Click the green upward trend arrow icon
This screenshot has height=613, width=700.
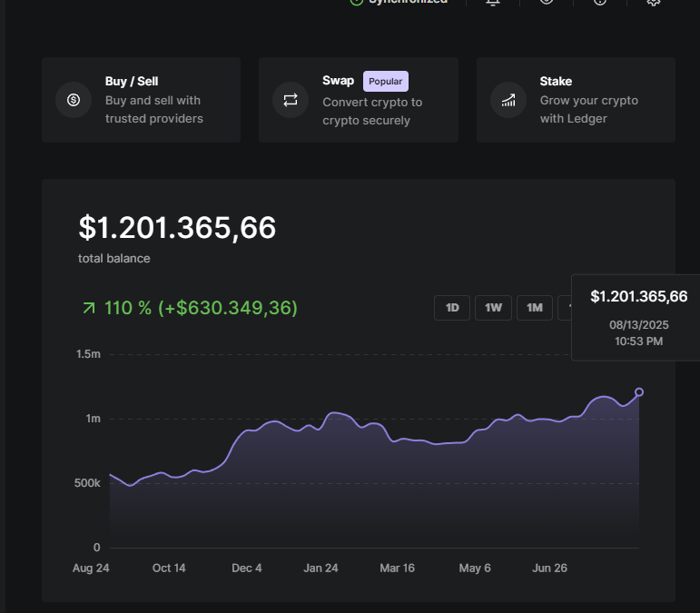pos(89,309)
